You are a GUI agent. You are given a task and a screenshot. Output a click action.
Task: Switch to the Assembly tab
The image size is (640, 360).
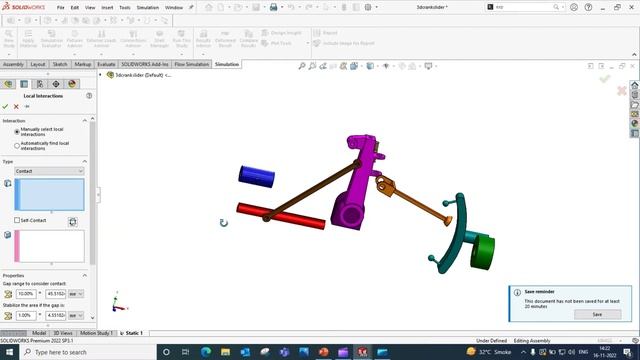click(x=13, y=64)
